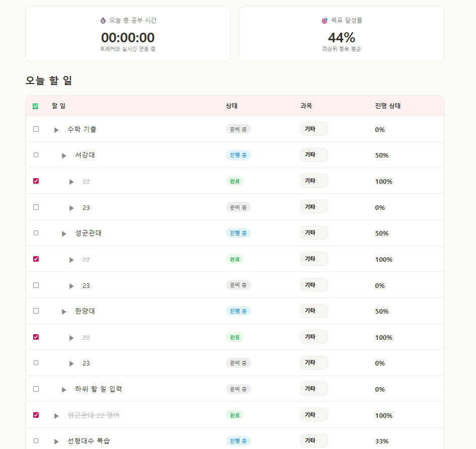Open 기타 subject dropdown in 수학 기출 row
The height and width of the screenshot is (449, 476).
point(313,129)
